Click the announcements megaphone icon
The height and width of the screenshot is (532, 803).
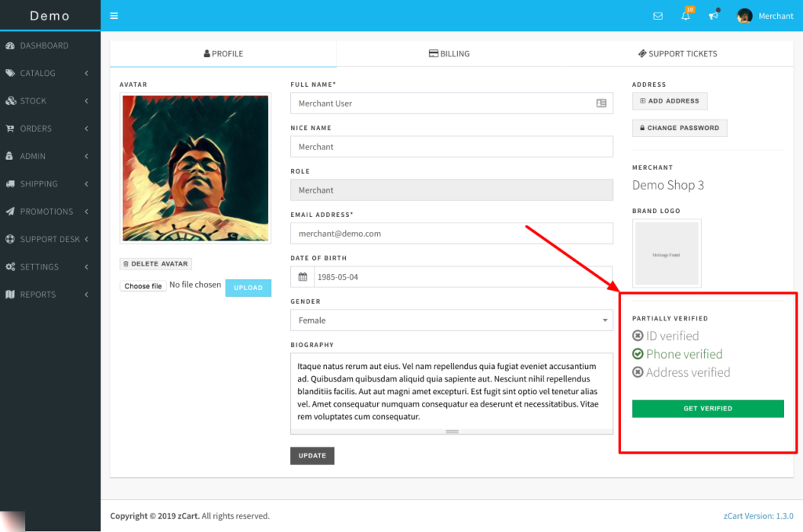click(714, 16)
